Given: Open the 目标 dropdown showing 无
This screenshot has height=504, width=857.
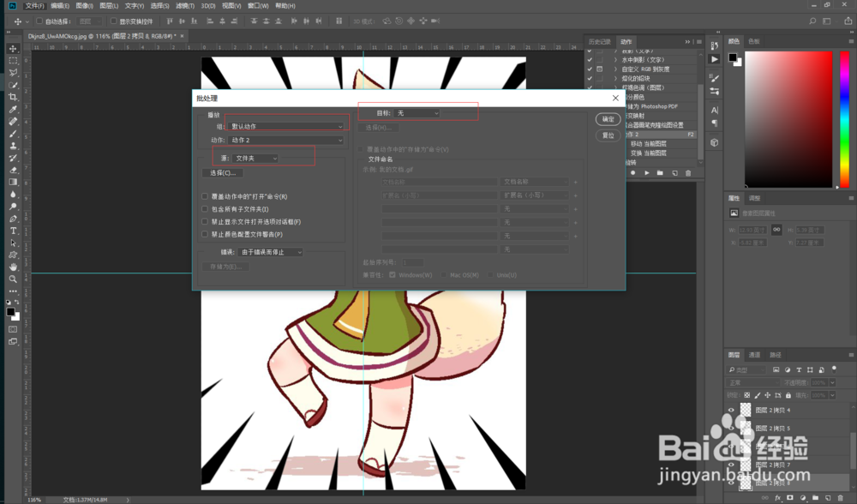Looking at the screenshot, I should click(x=417, y=113).
